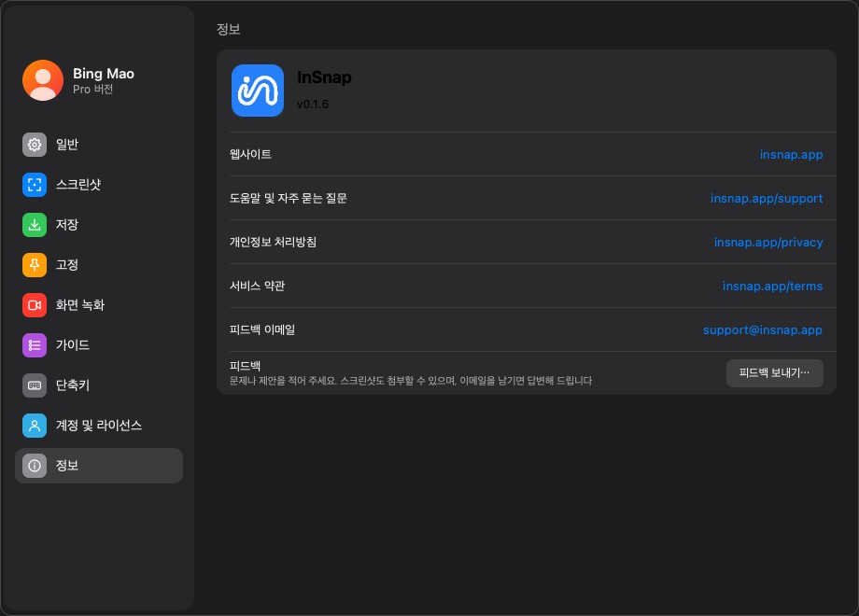Click the 스크린샷 capture icon

click(35, 185)
